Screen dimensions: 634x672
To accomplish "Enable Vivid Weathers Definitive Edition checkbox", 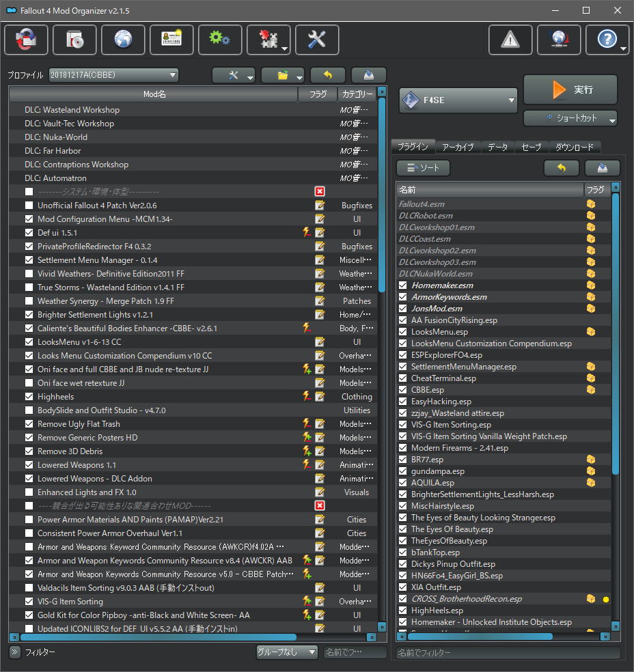I will pos(29,273).
